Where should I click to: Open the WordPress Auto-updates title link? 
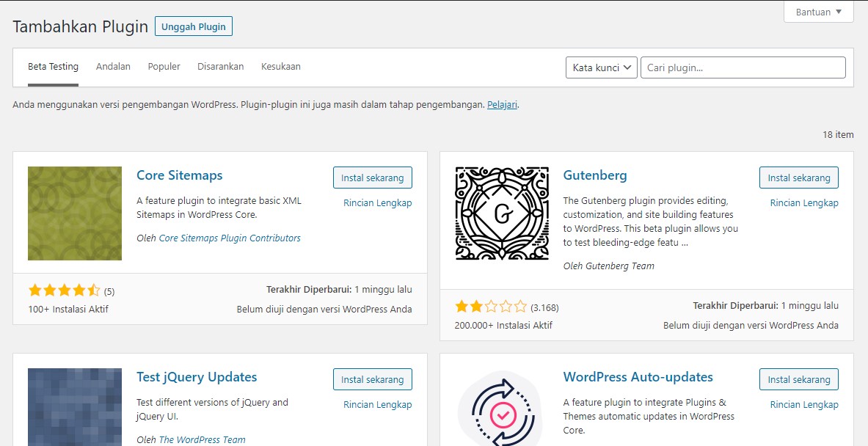pyautogui.click(x=638, y=377)
